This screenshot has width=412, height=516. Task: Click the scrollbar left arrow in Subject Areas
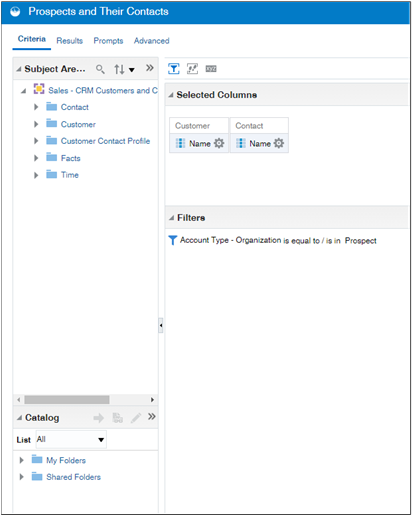tap(19, 399)
